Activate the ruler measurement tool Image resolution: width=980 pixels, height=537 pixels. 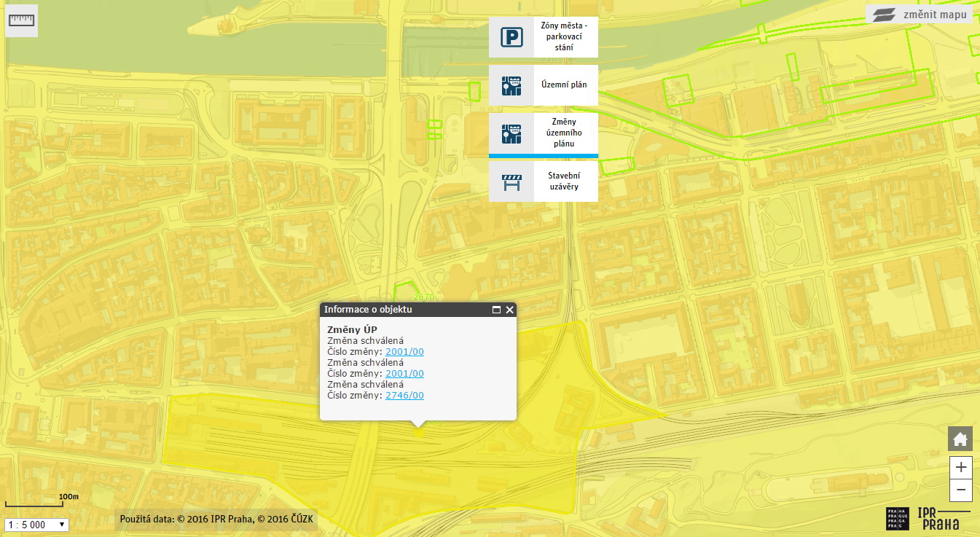(x=21, y=20)
